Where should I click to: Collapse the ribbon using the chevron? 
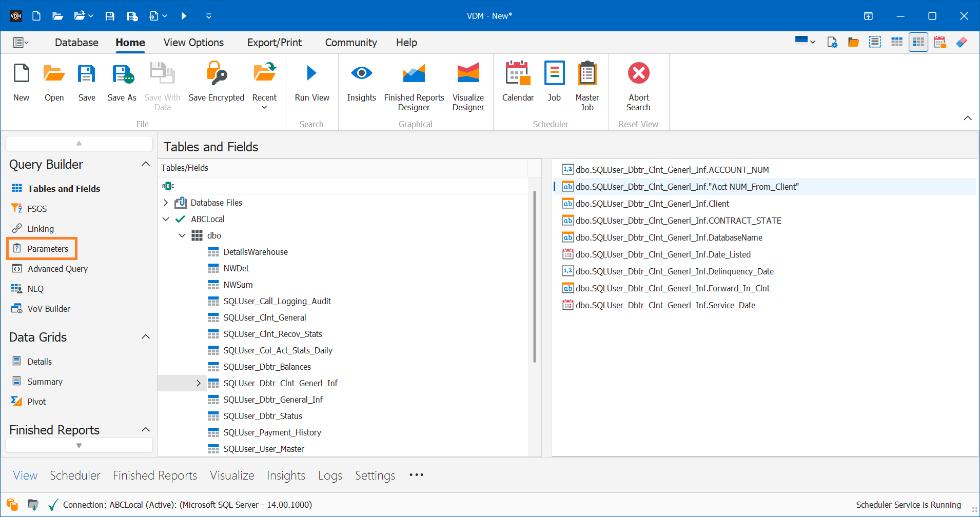tap(967, 117)
